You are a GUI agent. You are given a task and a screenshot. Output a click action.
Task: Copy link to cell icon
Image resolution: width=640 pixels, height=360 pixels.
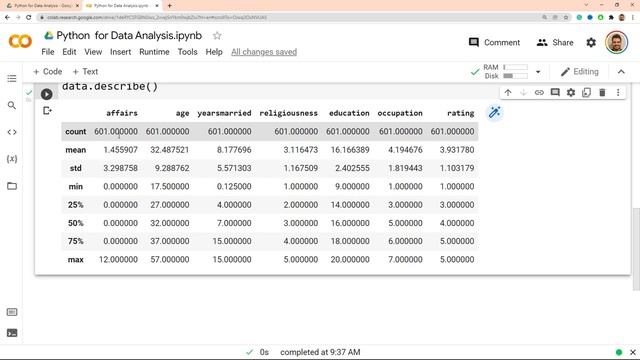(539, 93)
